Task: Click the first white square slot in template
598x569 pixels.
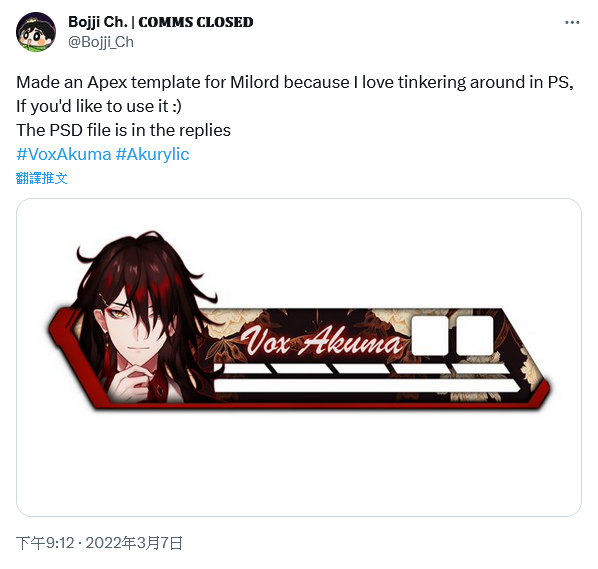Action: [x=430, y=335]
